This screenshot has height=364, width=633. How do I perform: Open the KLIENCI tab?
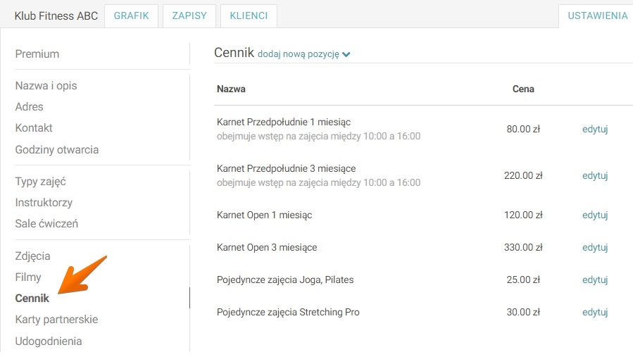pyautogui.click(x=248, y=16)
